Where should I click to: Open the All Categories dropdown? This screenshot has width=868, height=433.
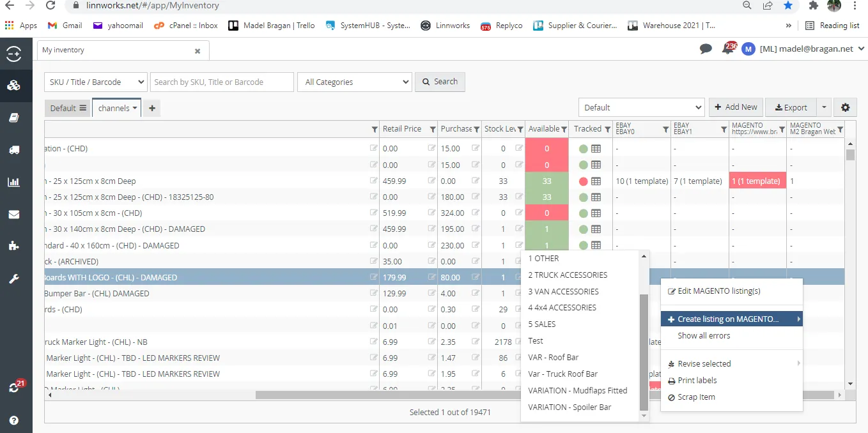[355, 82]
